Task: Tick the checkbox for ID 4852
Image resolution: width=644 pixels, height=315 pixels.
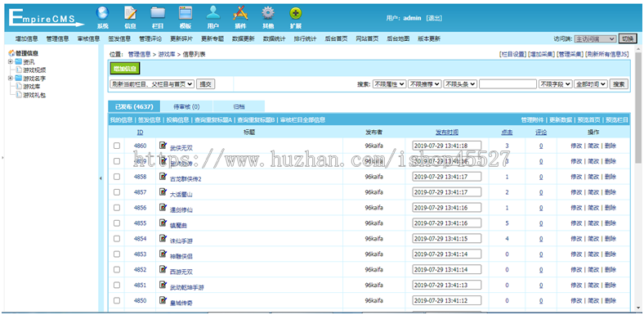Action: 117,269
